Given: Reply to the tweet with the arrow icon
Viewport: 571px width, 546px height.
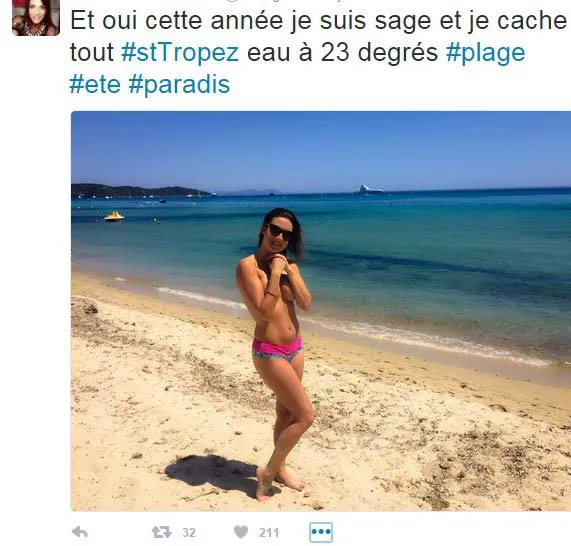Looking at the screenshot, I should pyautogui.click(x=80, y=532).
